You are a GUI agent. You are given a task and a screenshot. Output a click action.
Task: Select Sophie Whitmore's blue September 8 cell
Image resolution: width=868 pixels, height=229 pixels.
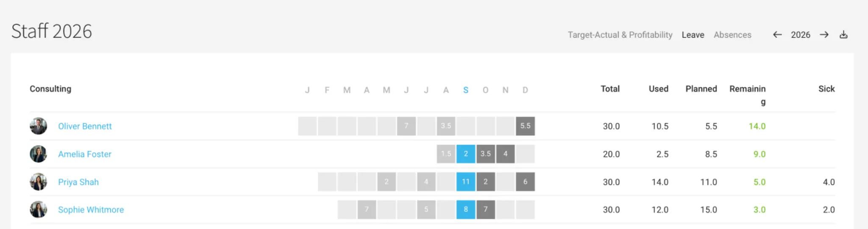[466, 210]
